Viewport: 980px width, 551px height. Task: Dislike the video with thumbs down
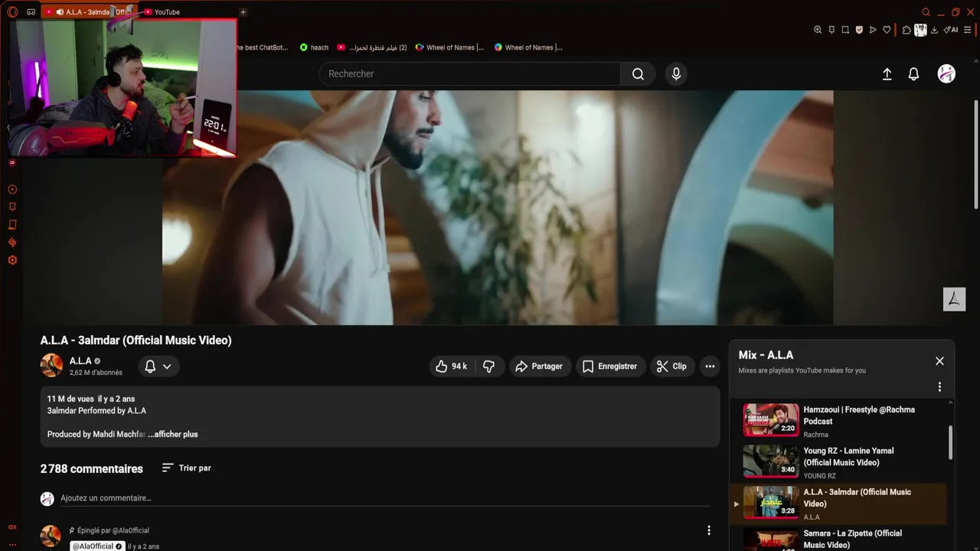[x=488, y=367]
